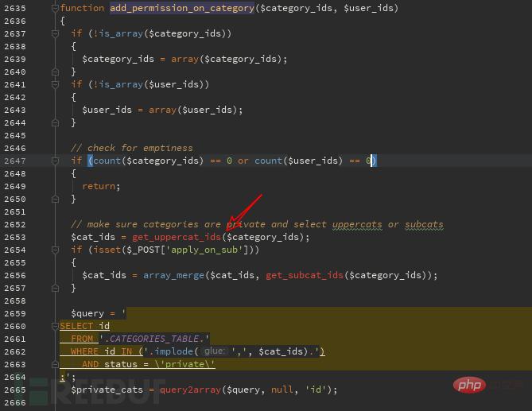Click fold end marker at line 2663
Viewport: 532px width, 411px height.
55,365
